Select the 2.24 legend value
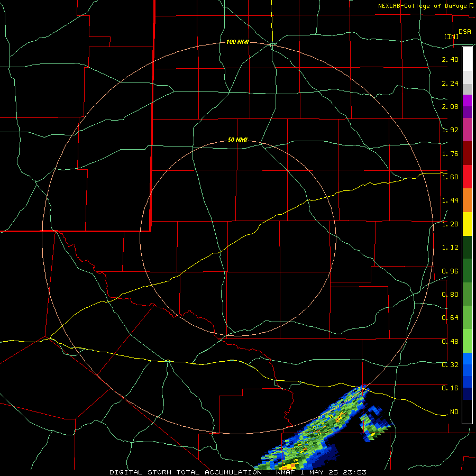 click(x=450, y=83)
